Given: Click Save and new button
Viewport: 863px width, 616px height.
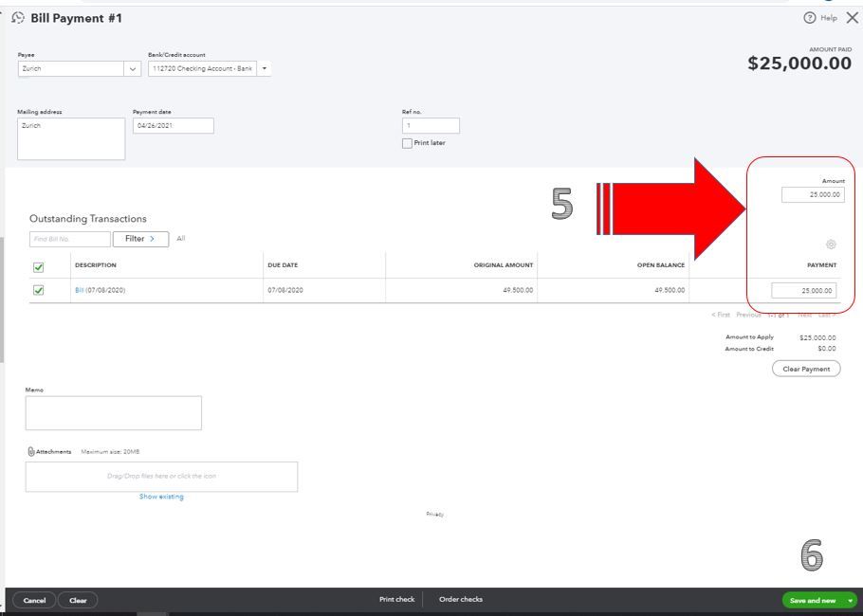Looking at the screenshot, I should coord(813,600).
